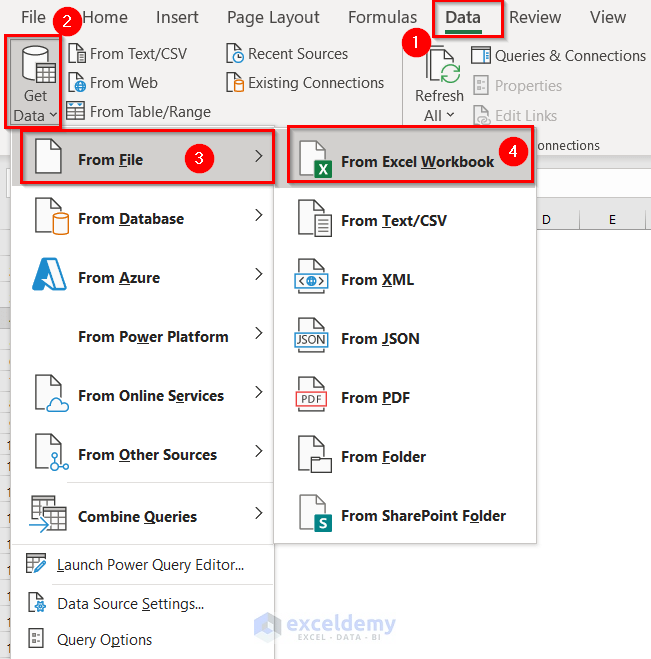Click the From PDF file icon
Image resolution: width=651 pixels, height=659 pixels.
pos(311,395)
